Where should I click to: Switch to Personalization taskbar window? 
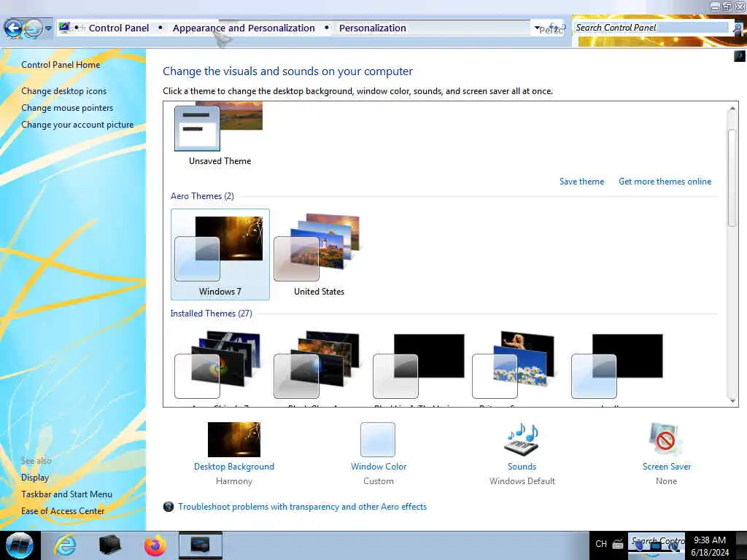click(200, 545)
